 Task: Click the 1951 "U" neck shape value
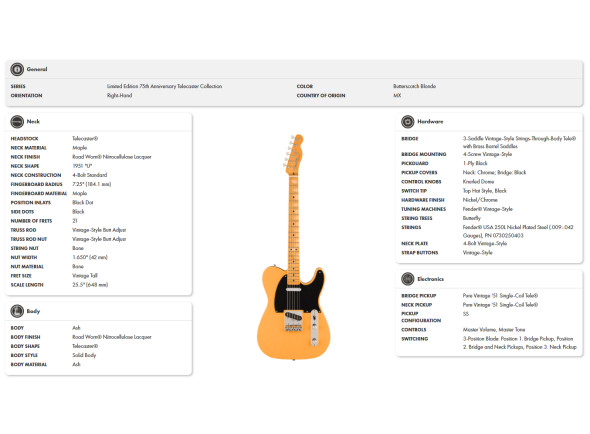[x=82, y=166]
